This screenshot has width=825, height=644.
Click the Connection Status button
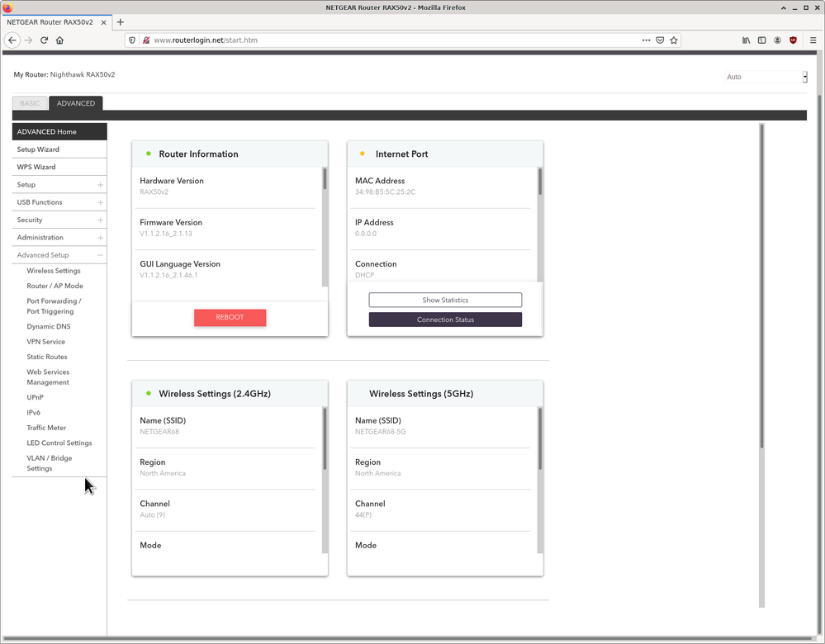pos(445,320)
